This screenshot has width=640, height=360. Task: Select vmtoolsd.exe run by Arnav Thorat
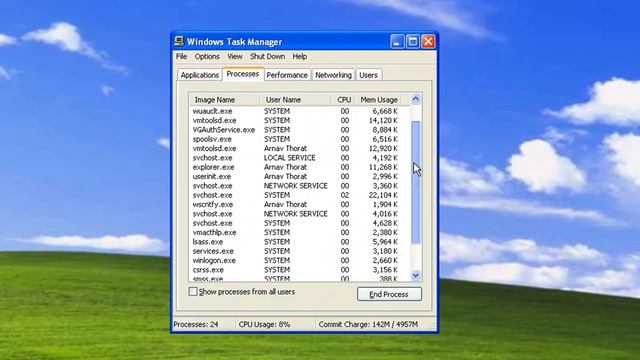[x=299, y=149]
